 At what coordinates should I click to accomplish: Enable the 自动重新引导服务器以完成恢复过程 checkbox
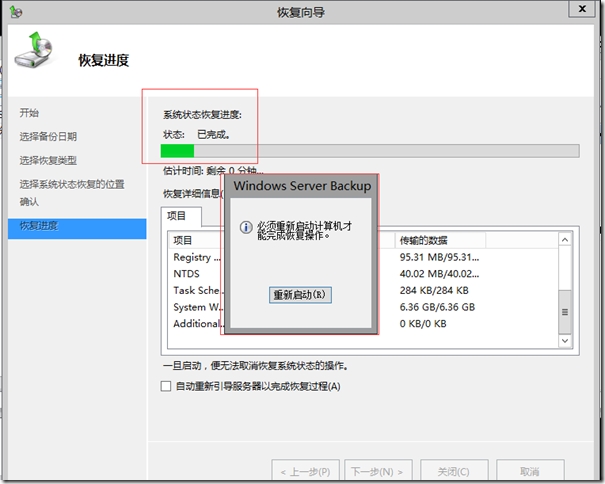(x=166, y=386)
